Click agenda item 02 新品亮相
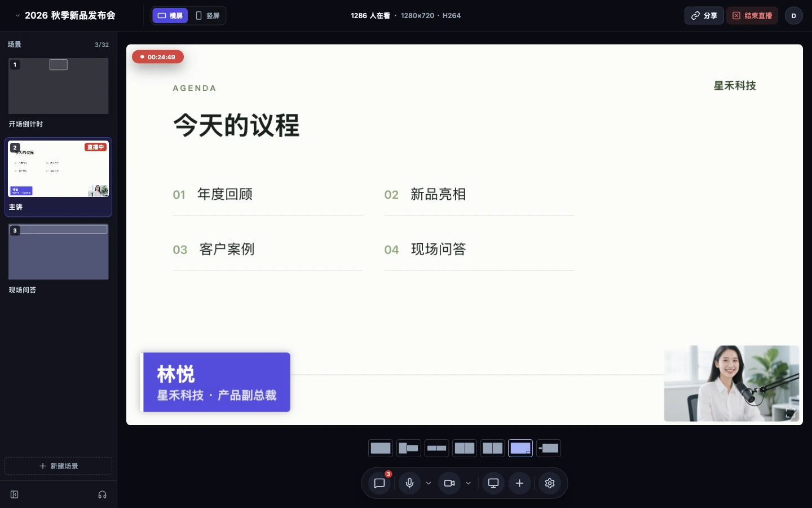Image resolution: width=812 pixels, height=508 pixels. (425, 195)
